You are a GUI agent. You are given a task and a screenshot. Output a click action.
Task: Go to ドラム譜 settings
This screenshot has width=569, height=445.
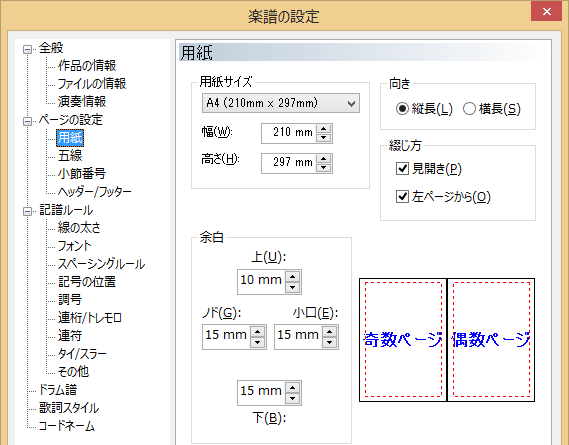[x=58, y=390]
